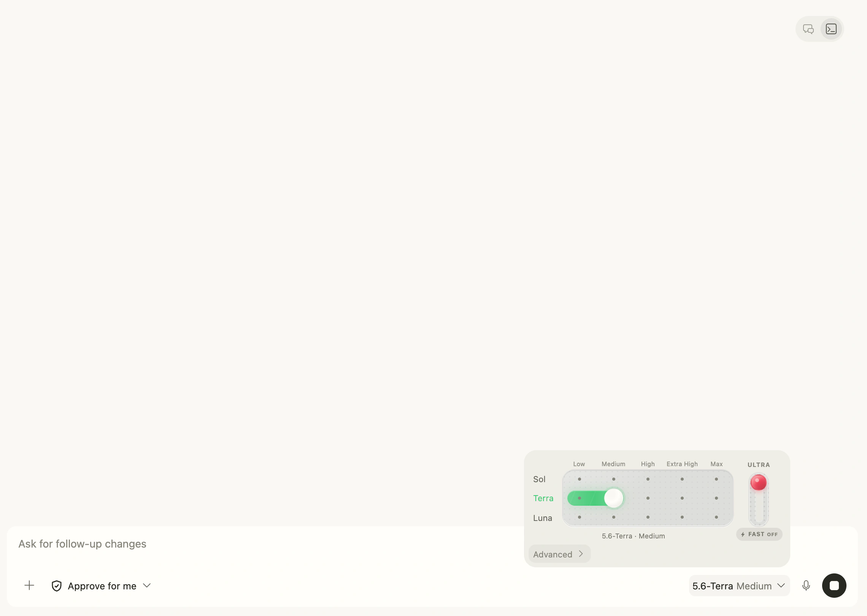Choose Luna at Max effort dot
867x616 pixels.
716,517
